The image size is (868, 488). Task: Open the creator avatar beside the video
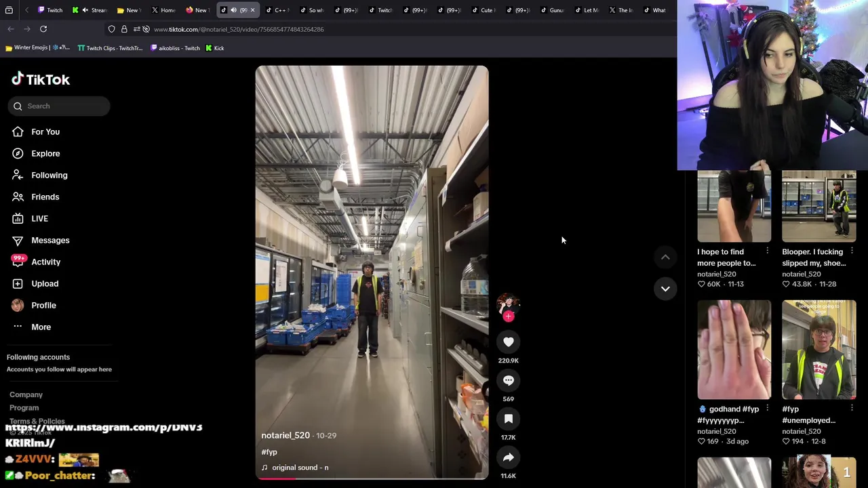pyautogui.click(x=508, y=304)
